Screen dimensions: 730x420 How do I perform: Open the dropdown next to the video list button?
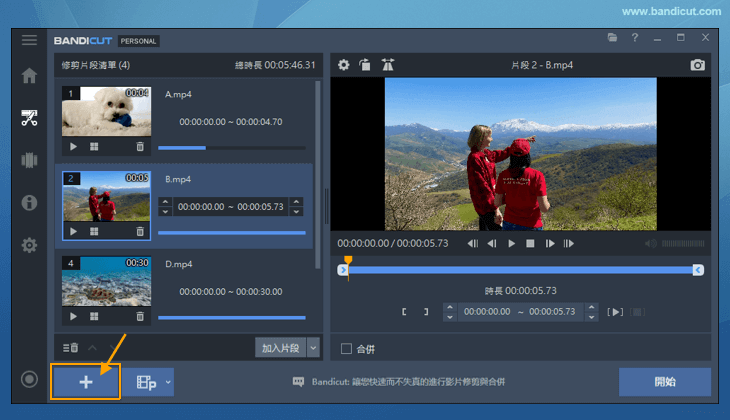tap(169, 382)
